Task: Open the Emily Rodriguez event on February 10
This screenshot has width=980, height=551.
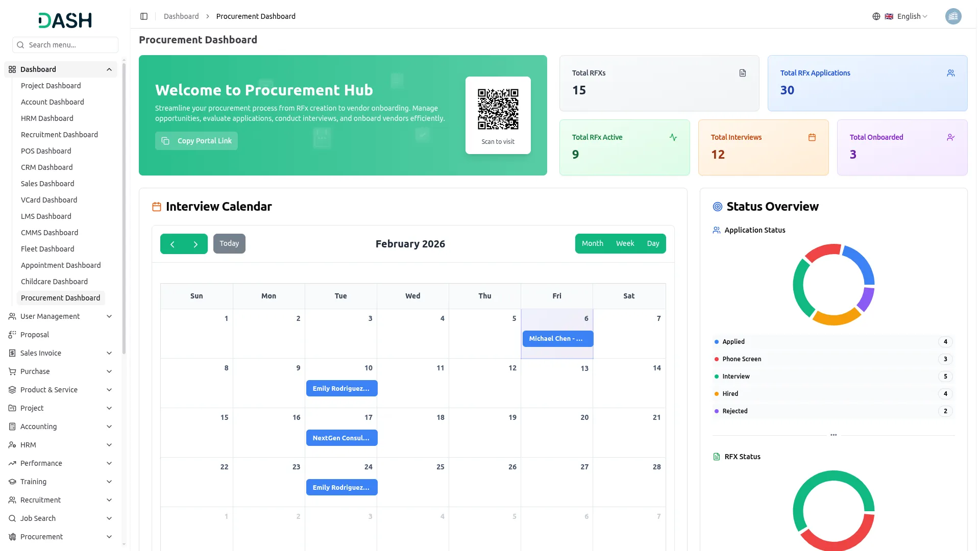Action: pyautogui.click(x=341, y=388)
